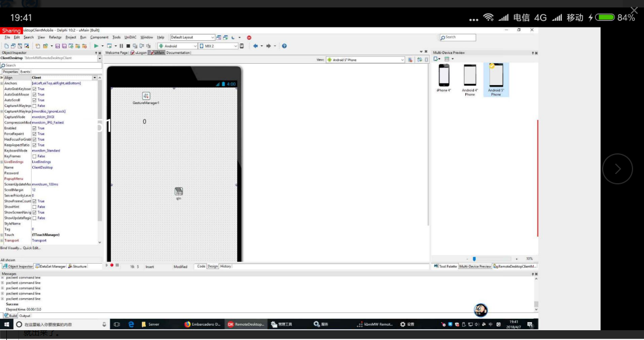Screen dimensions: 644x340
Task: Click the Save Desktop icon next to Default Layout
Action: 218,37
